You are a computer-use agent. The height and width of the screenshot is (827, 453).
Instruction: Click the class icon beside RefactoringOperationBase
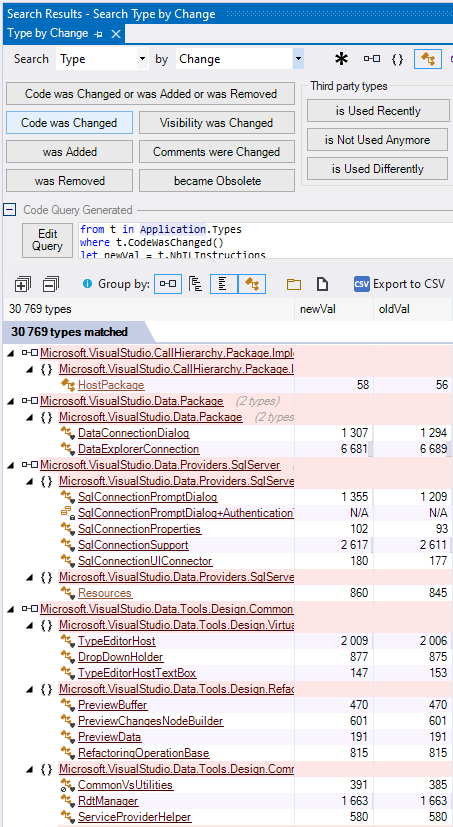[68, 753]
